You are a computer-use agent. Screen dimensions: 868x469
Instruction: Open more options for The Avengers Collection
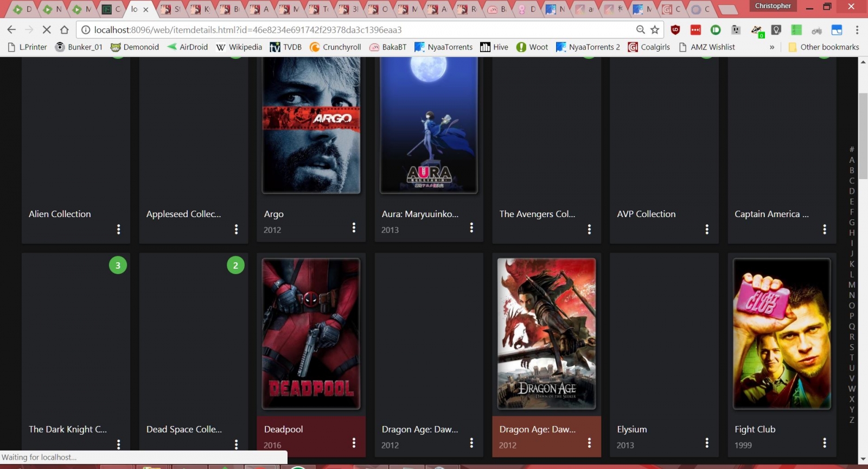point(589,229)
